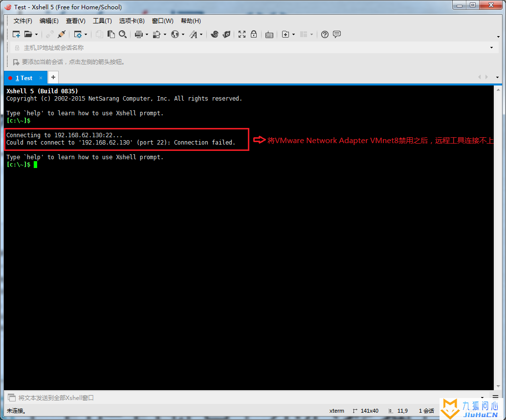506x420 pixels.
Task: Click the Open session folder icon
Action: click(x=28, y=34)
